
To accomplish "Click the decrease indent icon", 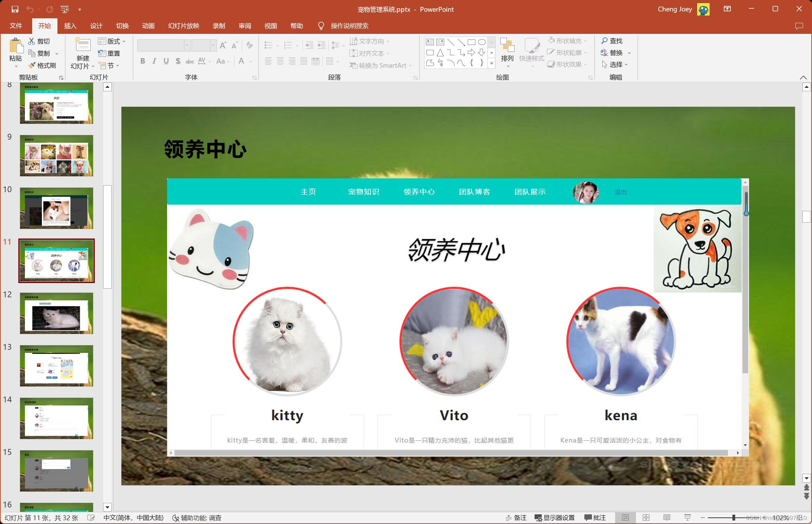I will 310,45.
